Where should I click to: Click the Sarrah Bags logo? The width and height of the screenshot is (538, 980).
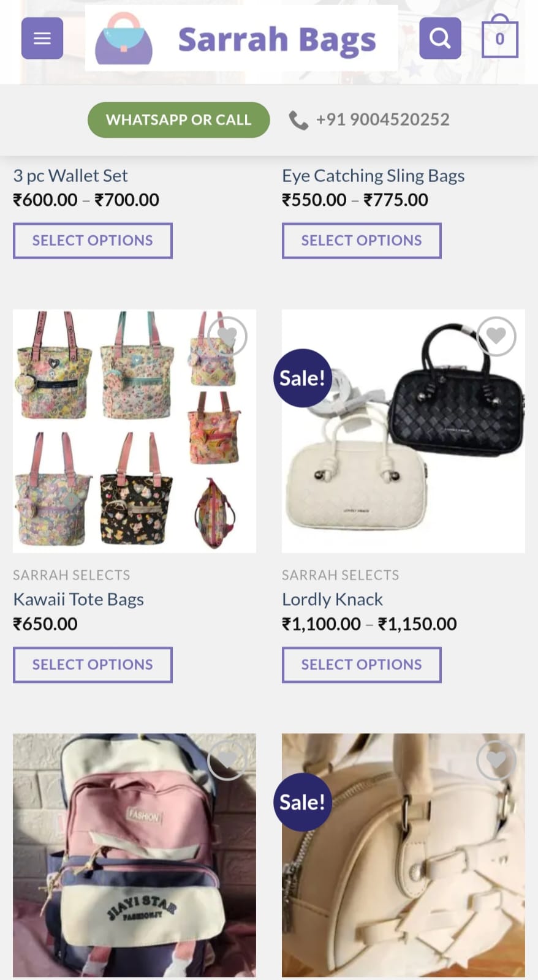241,39
